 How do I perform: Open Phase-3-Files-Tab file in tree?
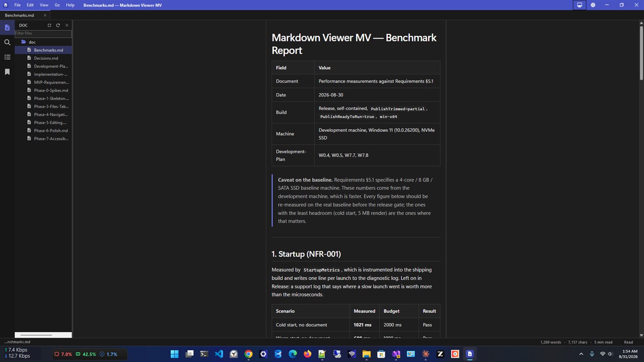[x=43, y=106]
